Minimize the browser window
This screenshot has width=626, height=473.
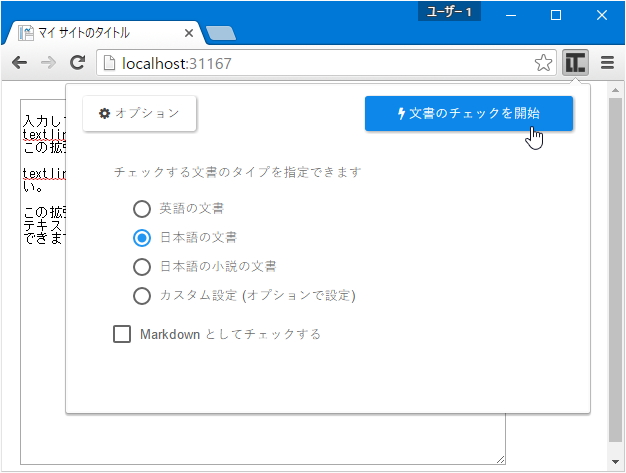click(x=511, y=15)
